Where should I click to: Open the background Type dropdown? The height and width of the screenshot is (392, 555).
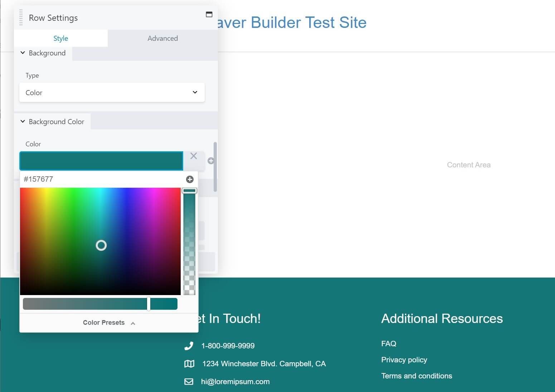click(x=112, y=92)
